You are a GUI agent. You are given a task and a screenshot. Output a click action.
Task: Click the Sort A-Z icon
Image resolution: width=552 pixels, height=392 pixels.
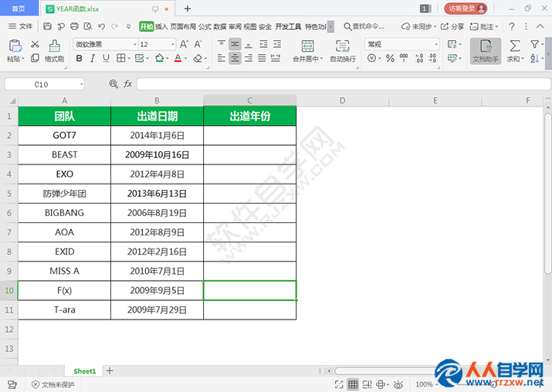(x=534, y=58)
